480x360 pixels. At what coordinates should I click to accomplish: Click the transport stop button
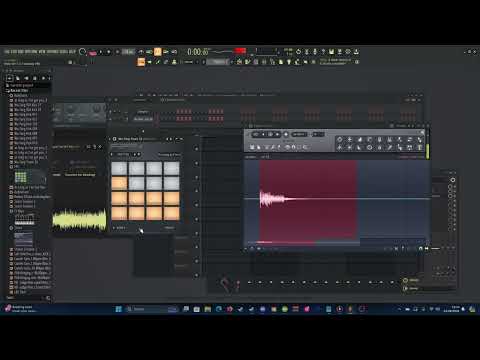point(109,52)
